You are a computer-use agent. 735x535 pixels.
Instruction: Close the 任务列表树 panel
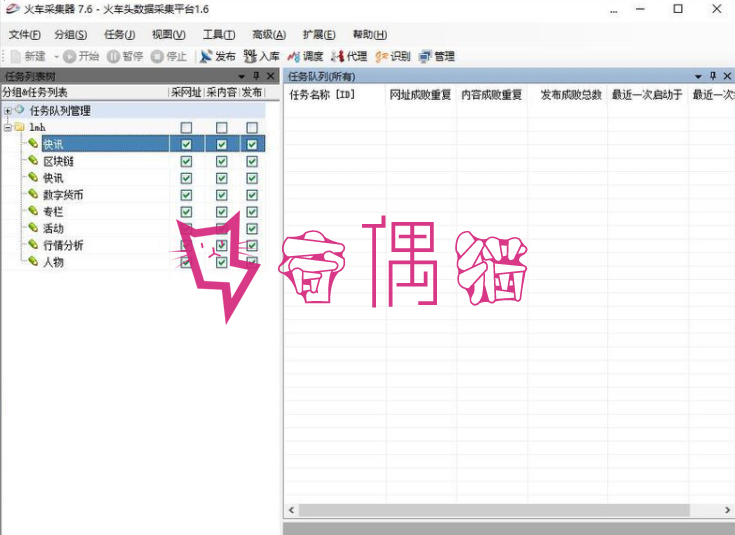click(x=270, y=76)
